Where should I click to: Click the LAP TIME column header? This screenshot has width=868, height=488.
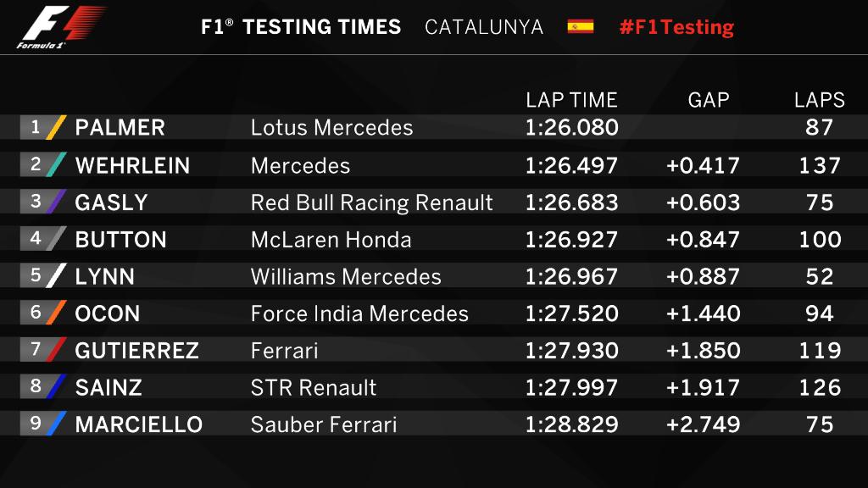(x=571, y=100)
